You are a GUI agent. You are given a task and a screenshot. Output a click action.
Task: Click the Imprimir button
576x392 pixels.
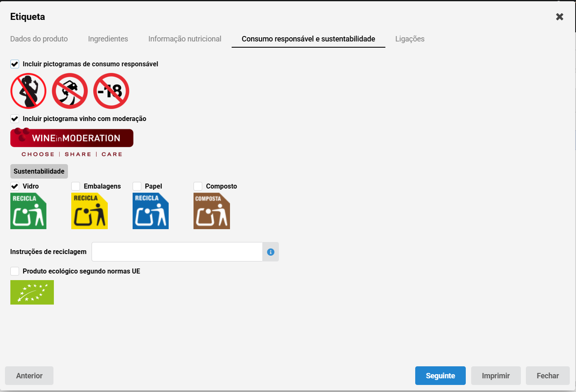click(496, 376)
